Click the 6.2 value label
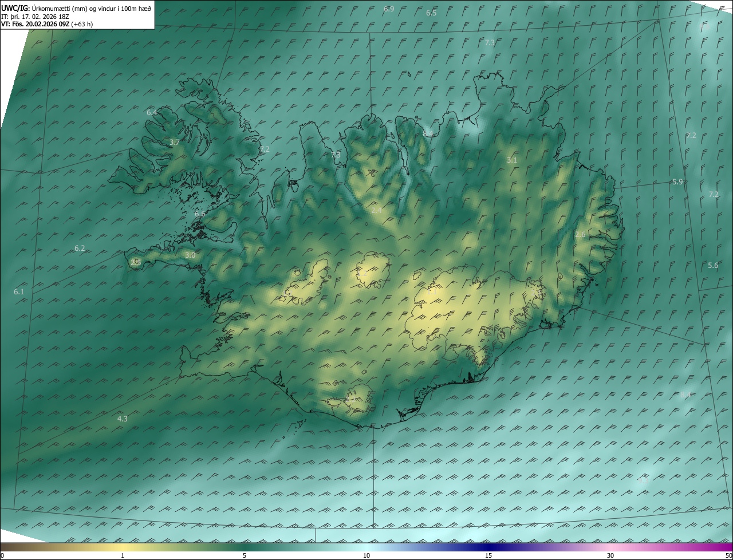The height and width of the screenshot is (560, 733). pyautogui.click(x=80, y=248)
